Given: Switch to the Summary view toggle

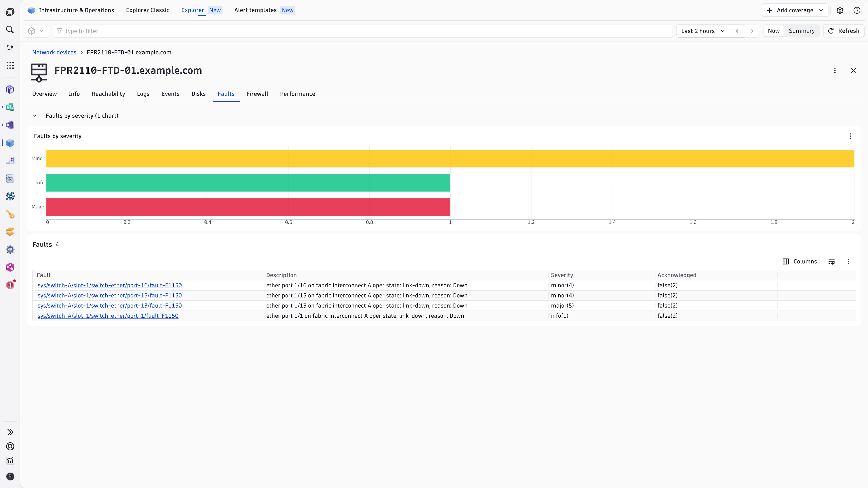Looking at the screenshot, I should pyautogui.click(x=802, y=31).
